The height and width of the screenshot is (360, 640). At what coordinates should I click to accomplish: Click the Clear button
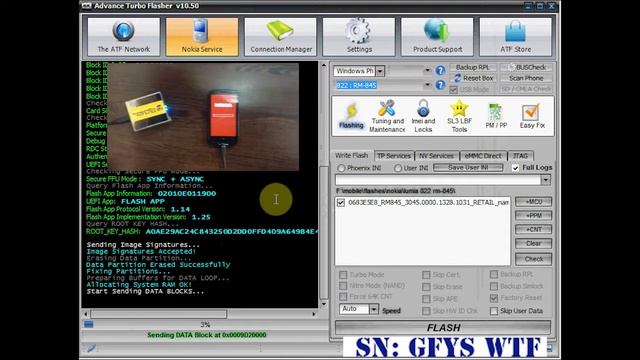533,243
